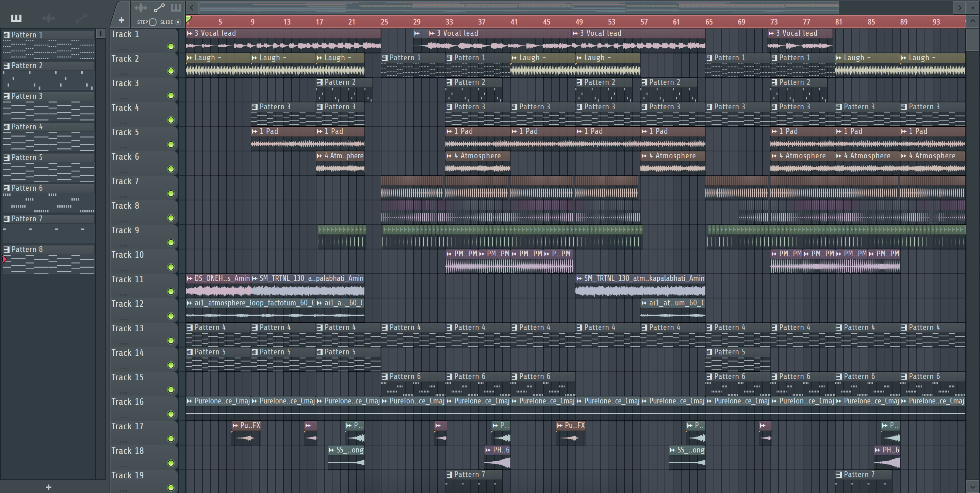
Task: Click the right arrow of the playlist overview
Action: click(x=960, y=7)
